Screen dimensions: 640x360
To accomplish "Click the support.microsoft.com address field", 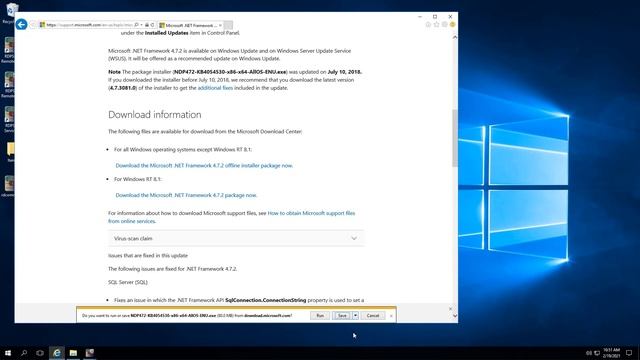I will pos(89,25).
